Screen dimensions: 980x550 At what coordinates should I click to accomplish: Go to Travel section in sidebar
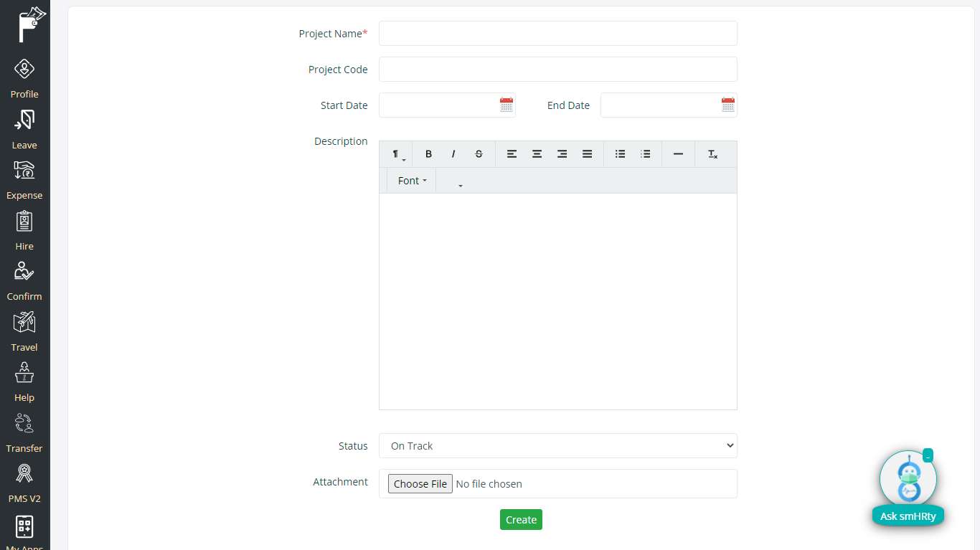click(24, 332)
